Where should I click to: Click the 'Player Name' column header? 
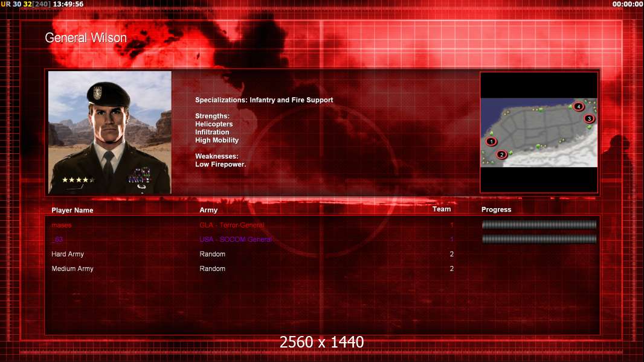pos(72,211)
